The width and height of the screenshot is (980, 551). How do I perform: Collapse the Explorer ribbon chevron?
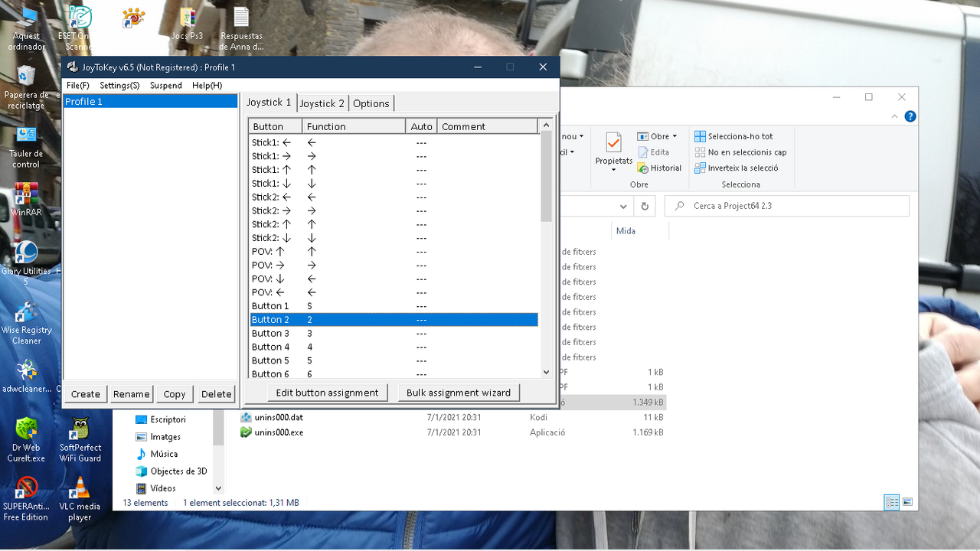tap(896, 116)
